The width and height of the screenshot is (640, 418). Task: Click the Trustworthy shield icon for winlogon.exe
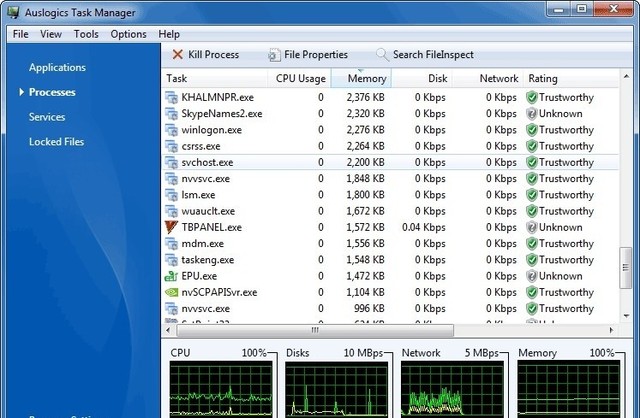(x=531, y=130)
